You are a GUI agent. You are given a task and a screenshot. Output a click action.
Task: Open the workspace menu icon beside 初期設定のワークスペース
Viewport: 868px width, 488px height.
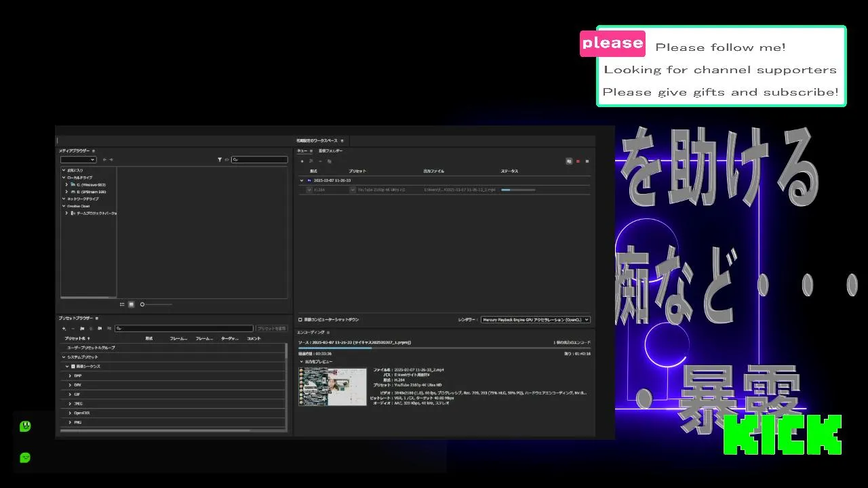point(342,140)
